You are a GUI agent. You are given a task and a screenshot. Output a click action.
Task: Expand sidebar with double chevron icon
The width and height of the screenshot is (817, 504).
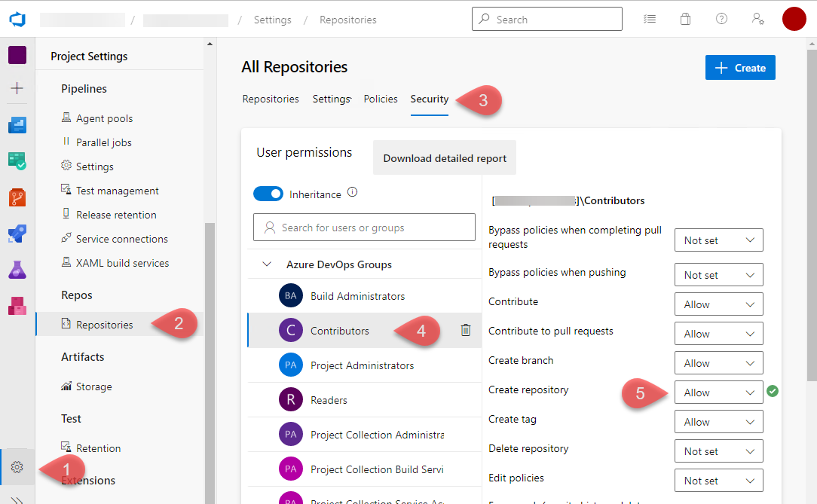(x=17, y=500)
